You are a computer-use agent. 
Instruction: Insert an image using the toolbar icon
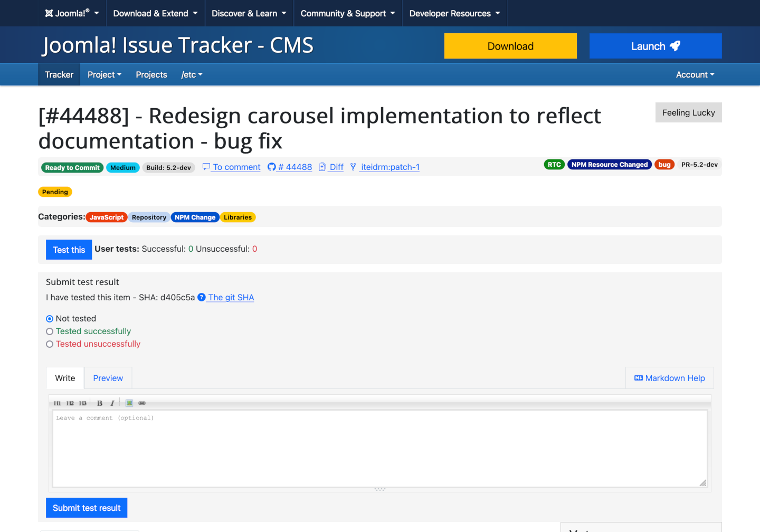pos(129,403)
